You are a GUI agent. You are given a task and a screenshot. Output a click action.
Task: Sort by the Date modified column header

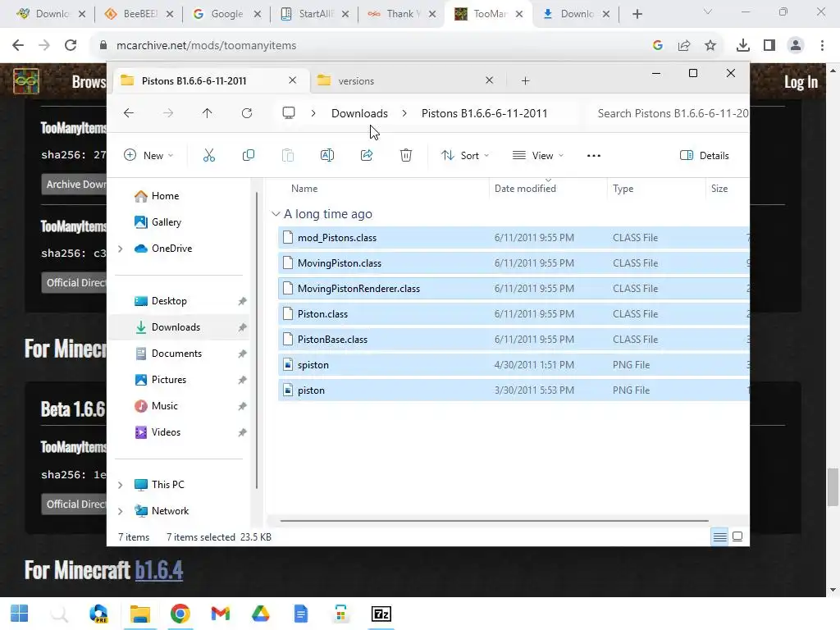tap(525, 189)
